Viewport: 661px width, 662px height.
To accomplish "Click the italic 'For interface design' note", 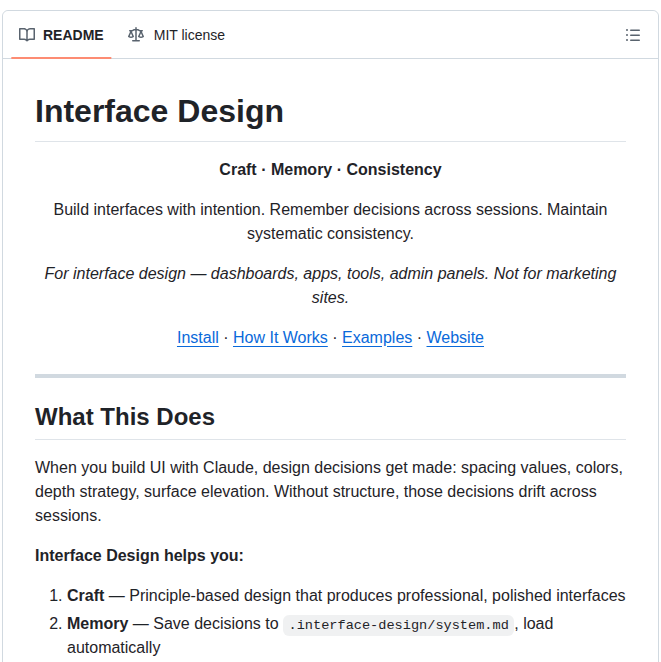I will pos(330,285).
